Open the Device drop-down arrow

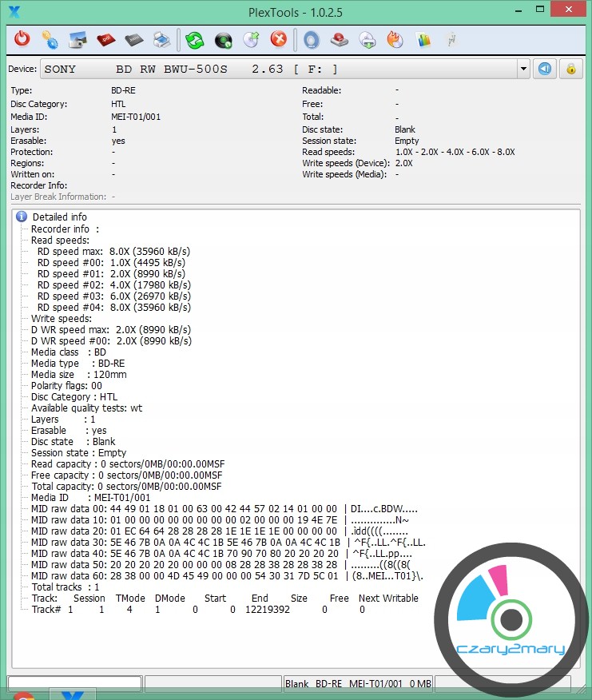pyautogui.click(x=523, y=69)
